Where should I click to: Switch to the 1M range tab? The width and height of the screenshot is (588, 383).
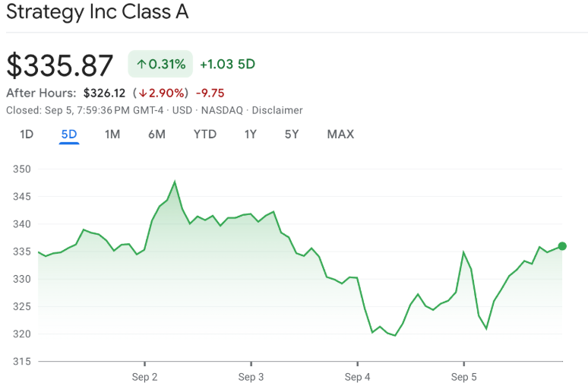pos(112,135)
